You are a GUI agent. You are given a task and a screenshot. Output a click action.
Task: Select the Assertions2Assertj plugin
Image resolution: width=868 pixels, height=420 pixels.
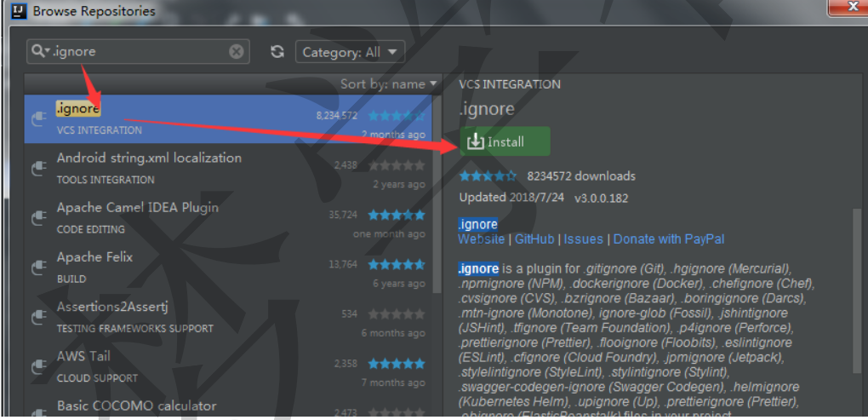pyautogui.click(x=228, y=317)
